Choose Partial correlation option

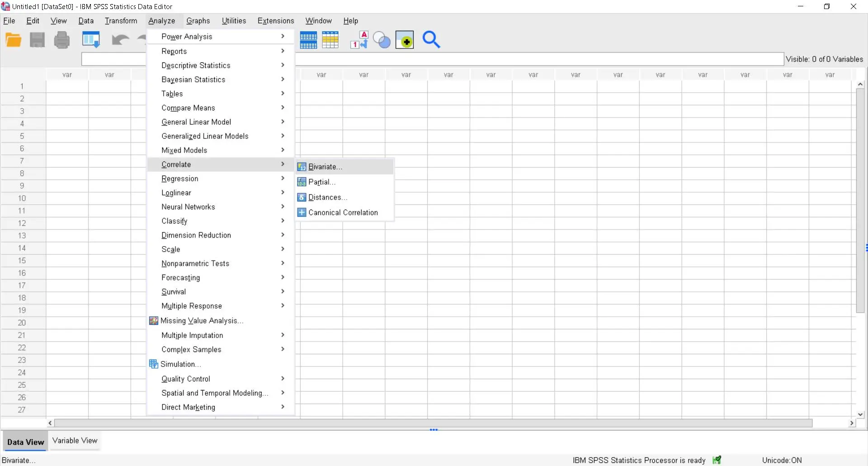click(x=321, y=182)
